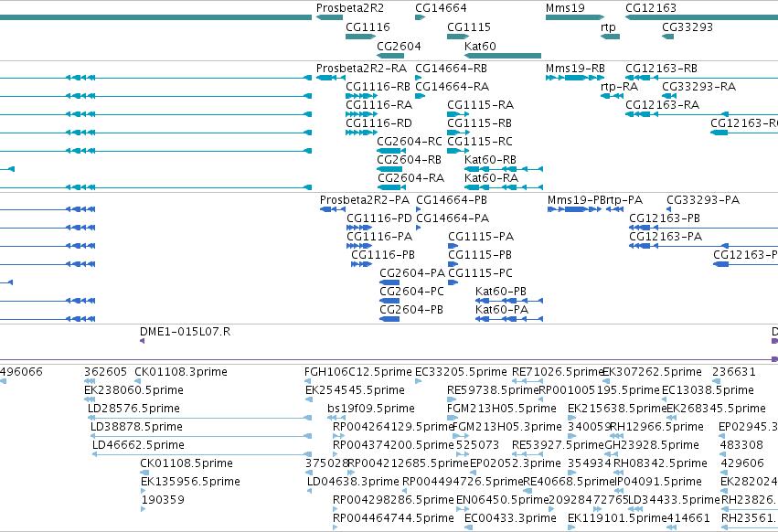Click transcript CG1115-RA label
This screenshot has height=532, width=778.
(480, 105)
